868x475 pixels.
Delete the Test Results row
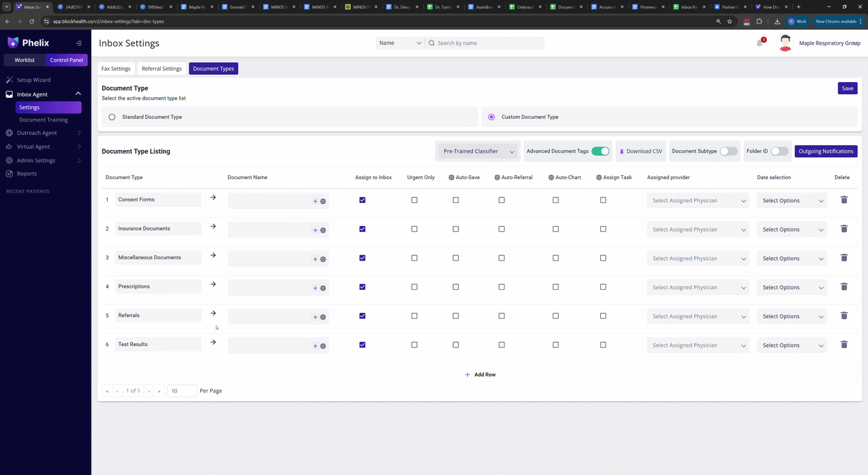(x=844, y=345)
